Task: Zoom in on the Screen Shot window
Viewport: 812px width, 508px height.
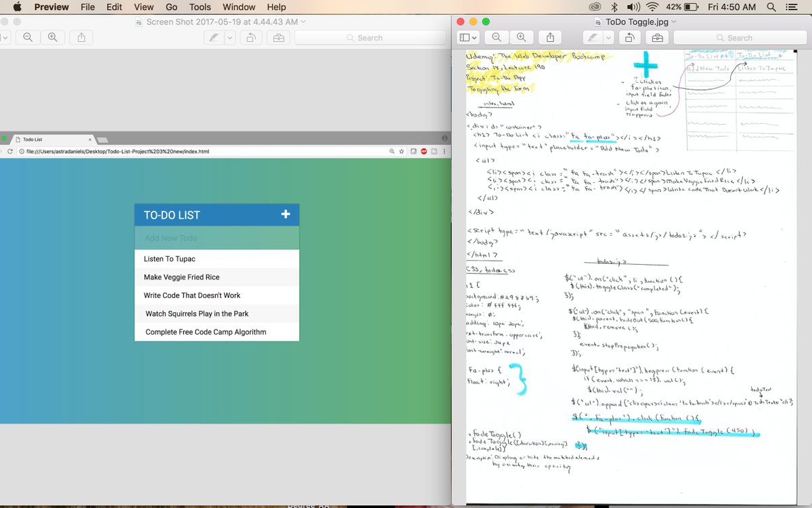Action: click(x=52, y=37)
